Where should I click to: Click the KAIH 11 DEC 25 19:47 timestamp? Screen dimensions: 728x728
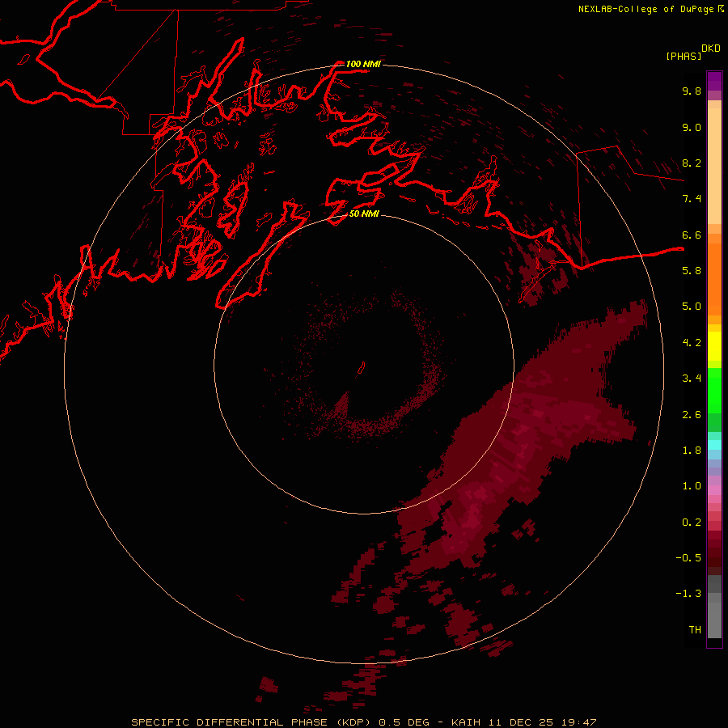[523, 722]
